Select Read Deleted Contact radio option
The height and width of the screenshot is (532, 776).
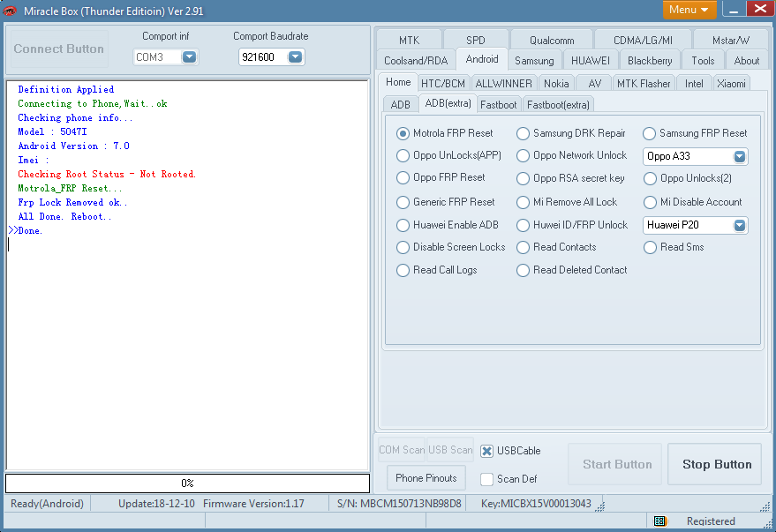point(523,271)
